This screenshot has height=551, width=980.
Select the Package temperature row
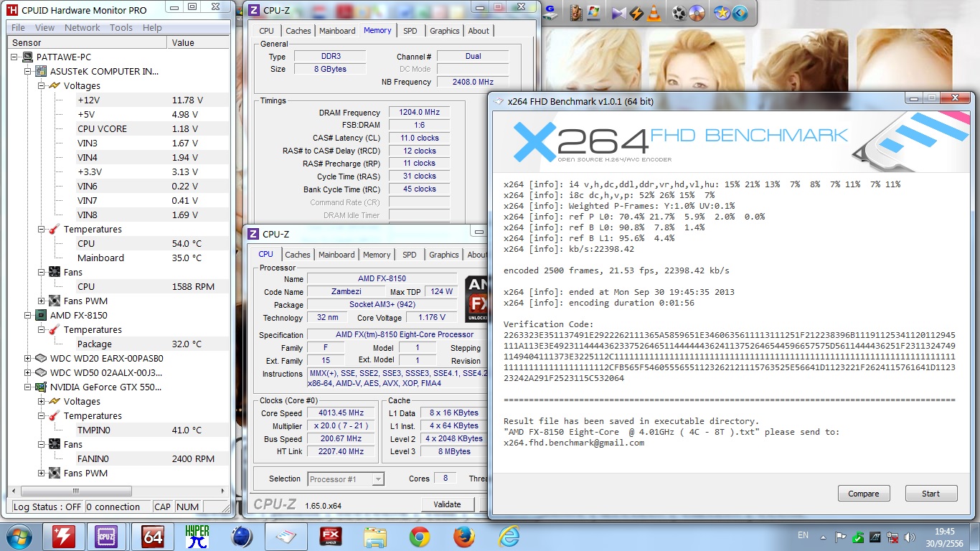152,344
